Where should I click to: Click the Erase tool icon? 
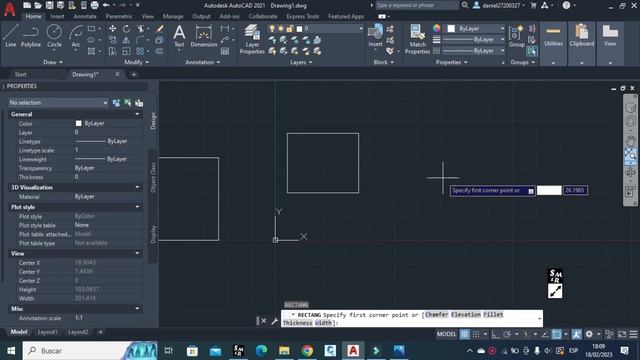(x=160, y=29)
